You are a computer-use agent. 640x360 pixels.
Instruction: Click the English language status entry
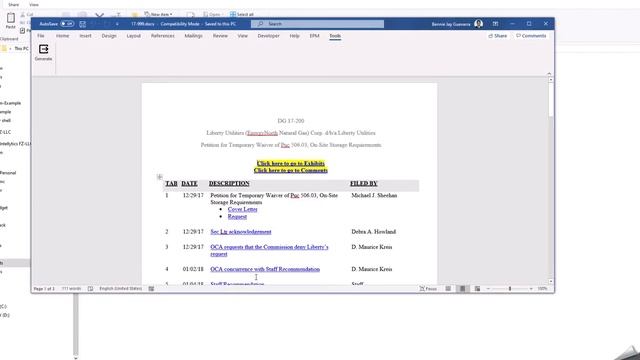[121, 289]
